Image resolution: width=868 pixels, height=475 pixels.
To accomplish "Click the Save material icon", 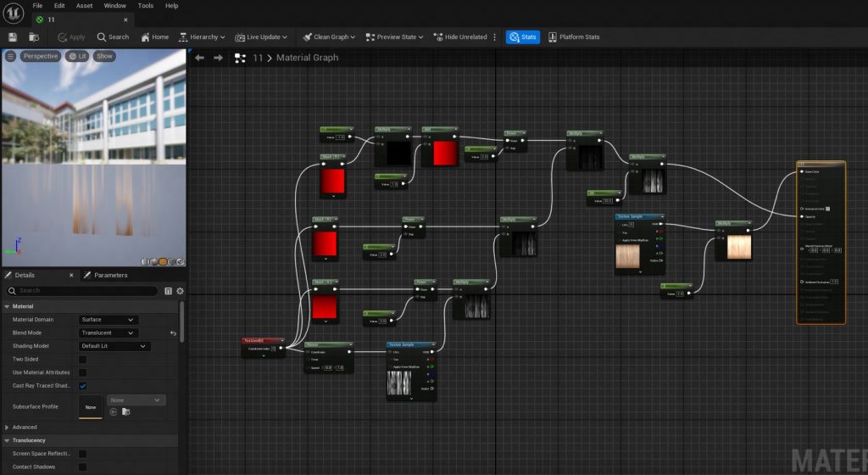I will pos(13,37).
